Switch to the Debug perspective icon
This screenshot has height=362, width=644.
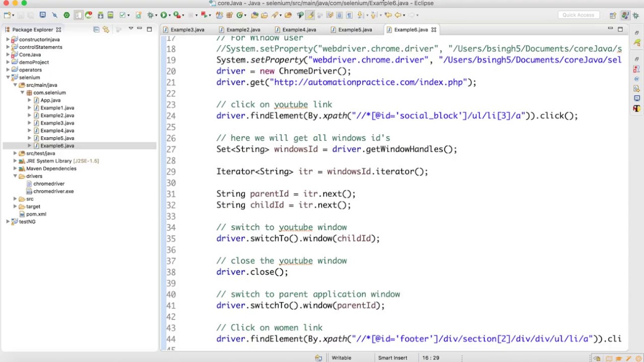click(x=635, y=15)
